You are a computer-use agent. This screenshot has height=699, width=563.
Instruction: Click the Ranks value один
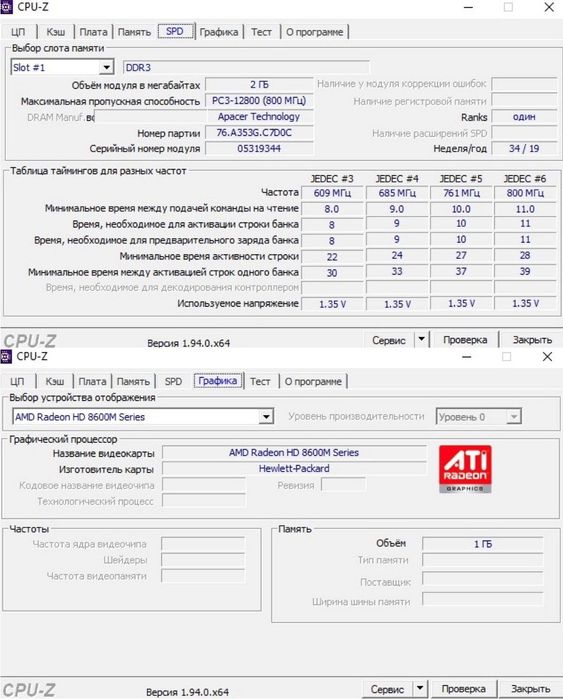pos(524,116)
